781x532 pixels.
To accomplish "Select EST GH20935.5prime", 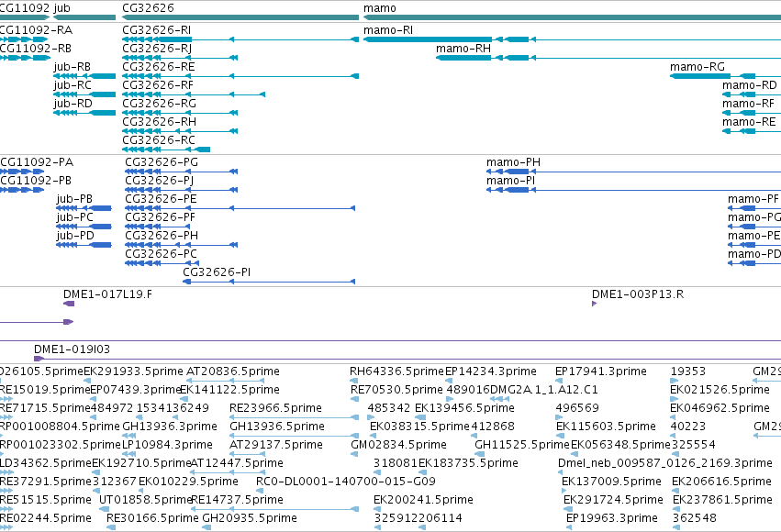I will (x=250, y=519).
